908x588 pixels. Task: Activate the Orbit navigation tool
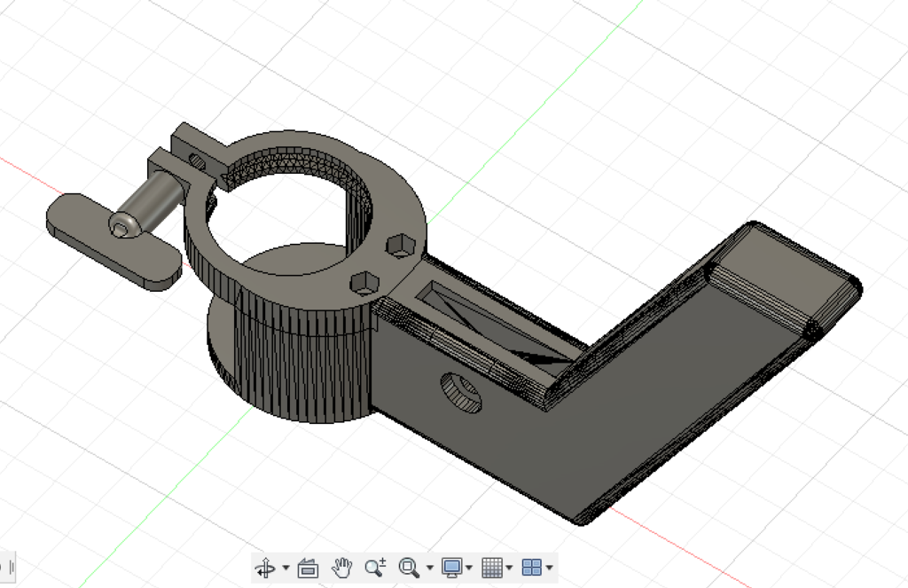265,568
